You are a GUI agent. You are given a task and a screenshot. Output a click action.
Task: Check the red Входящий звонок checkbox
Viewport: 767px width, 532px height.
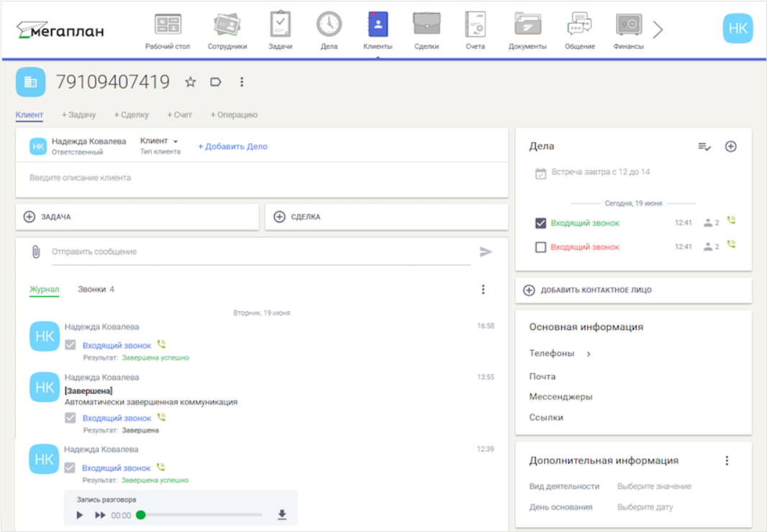541,247
